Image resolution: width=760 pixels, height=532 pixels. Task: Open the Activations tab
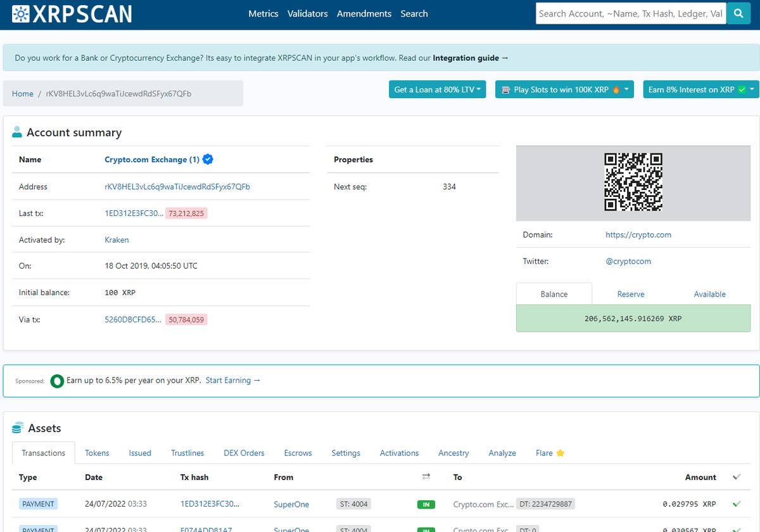[x=399, y=453]
